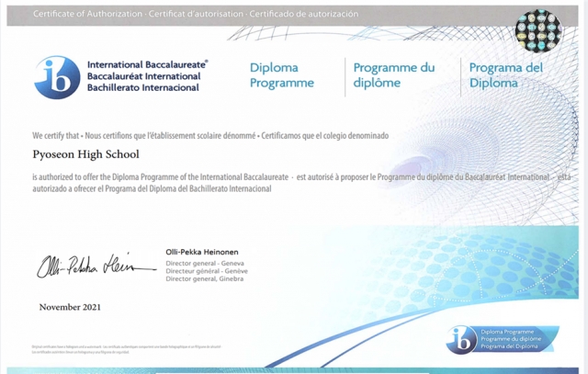Click 'Baccalauréat International' logo text
Screen dimensions: 588x374
tap(144, 76)
